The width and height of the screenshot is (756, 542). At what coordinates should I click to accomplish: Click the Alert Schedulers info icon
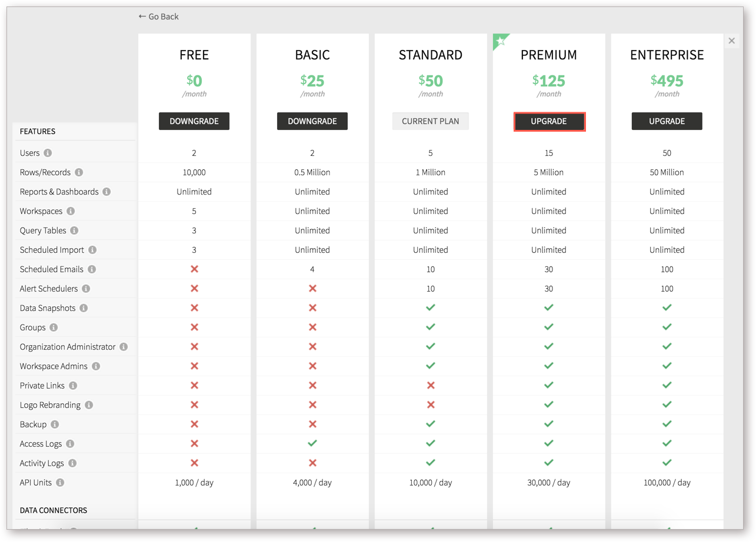pyautogui.click(x=85, y=287)
